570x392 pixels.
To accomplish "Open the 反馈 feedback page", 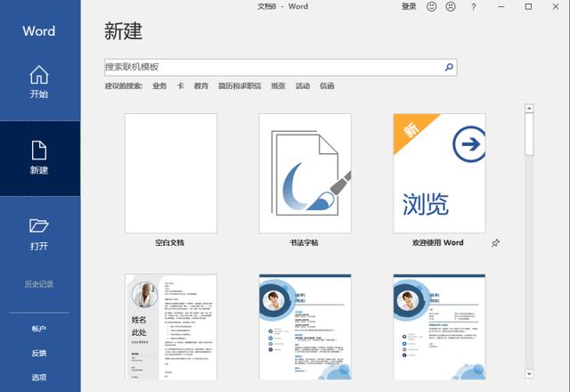I will pos(39,353).
